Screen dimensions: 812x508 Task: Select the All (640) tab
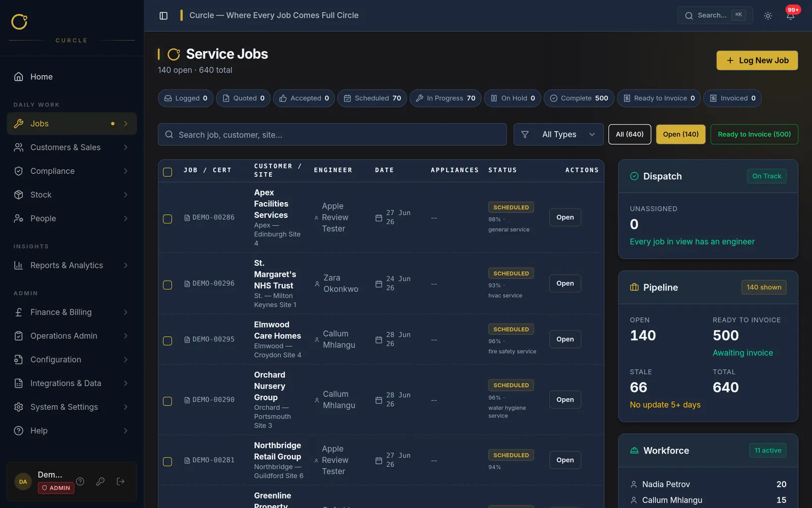630,134
